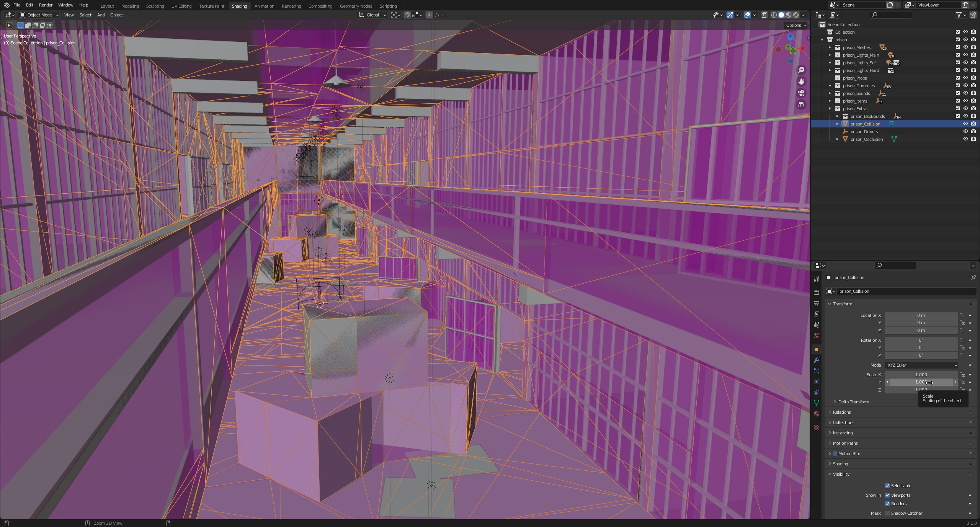Toggle viewport overlays button
The height and width of the screenshot is (527, 980).
(x=747, y=15)
